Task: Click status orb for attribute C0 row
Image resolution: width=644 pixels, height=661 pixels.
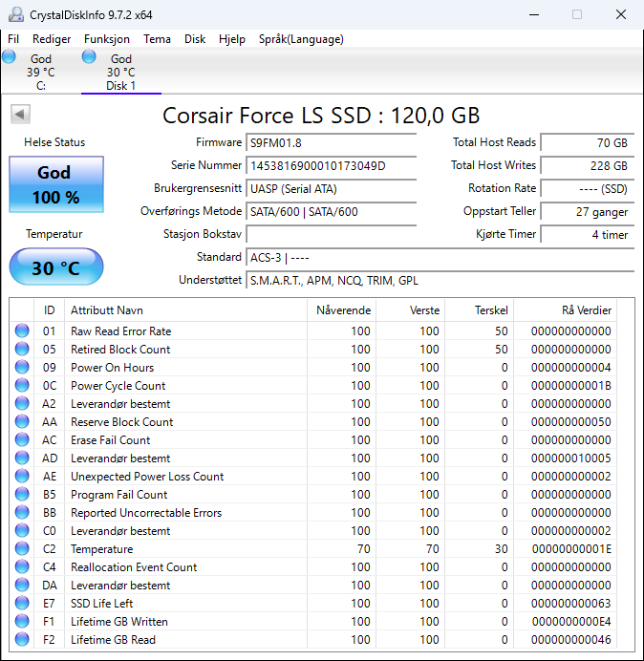Action: coord(22,530)
